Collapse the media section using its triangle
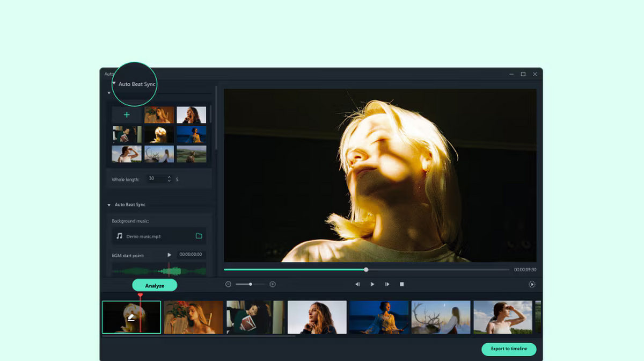The height and width of the screenshot is (361, 644). pos(109,93)
